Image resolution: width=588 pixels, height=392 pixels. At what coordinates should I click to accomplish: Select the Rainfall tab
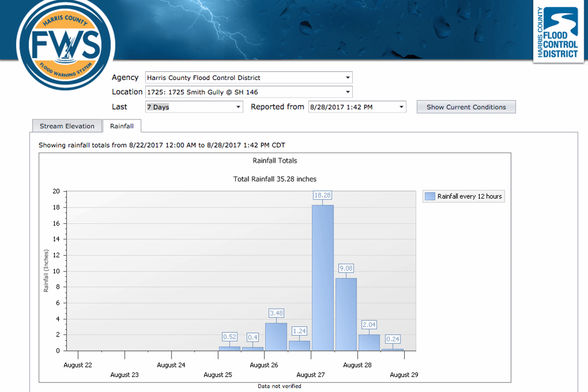pyautogui.click(x=122, y=126)
